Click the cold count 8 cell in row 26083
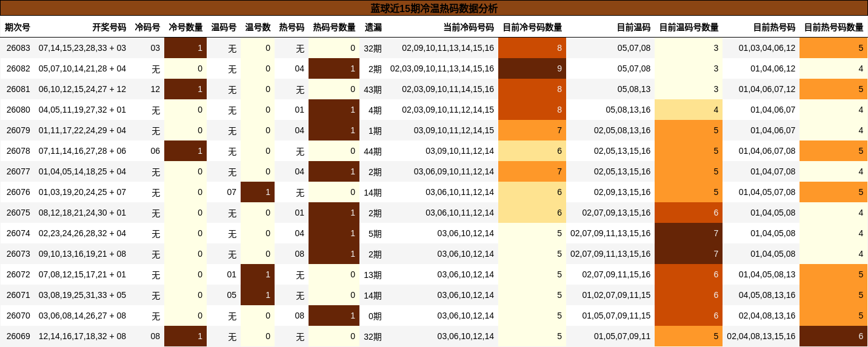868x347 pixels. [532, 48]
